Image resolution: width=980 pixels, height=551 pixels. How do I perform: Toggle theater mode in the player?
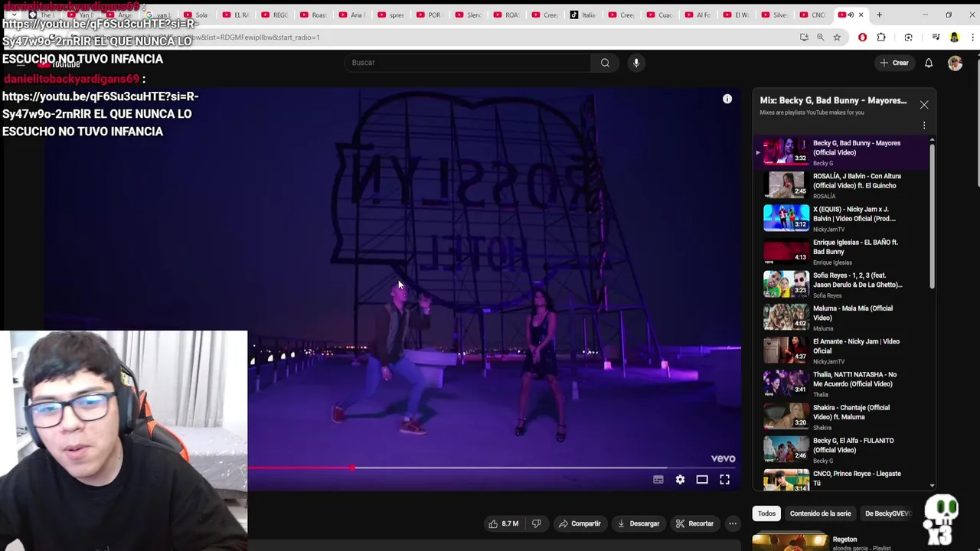(x=702, y=480)
